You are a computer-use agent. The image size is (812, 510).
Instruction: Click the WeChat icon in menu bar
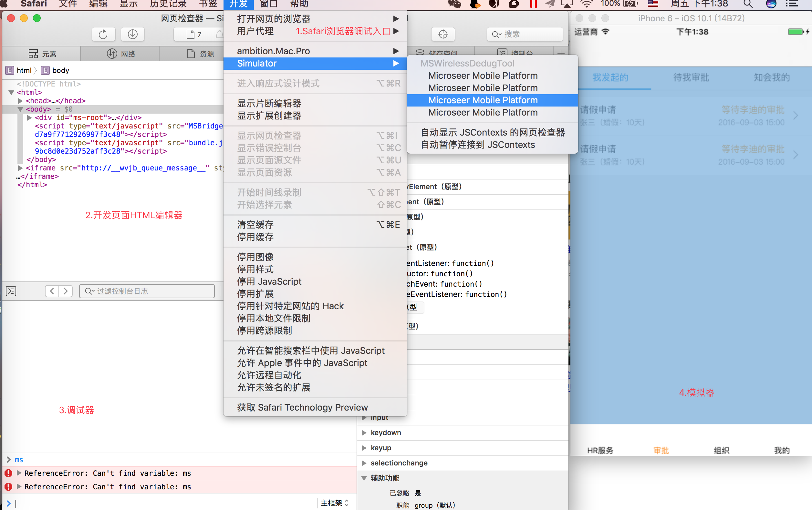tap(454, 4)
